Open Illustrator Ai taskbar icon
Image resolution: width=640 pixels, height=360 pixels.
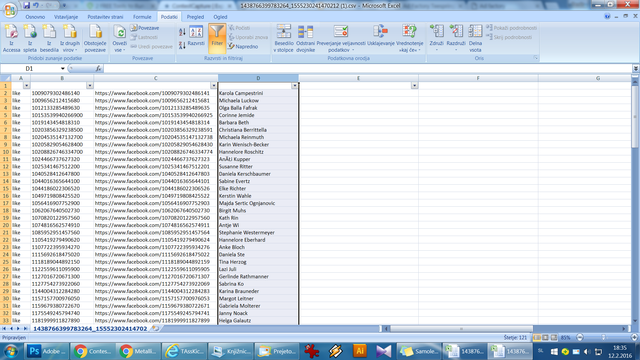[360, 351]
